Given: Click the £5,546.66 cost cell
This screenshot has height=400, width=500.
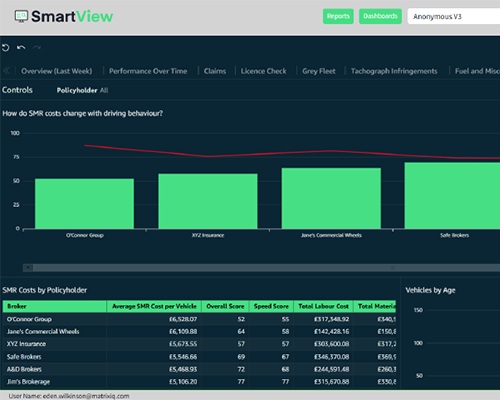Looking at the screenshot, I should 183,357.
